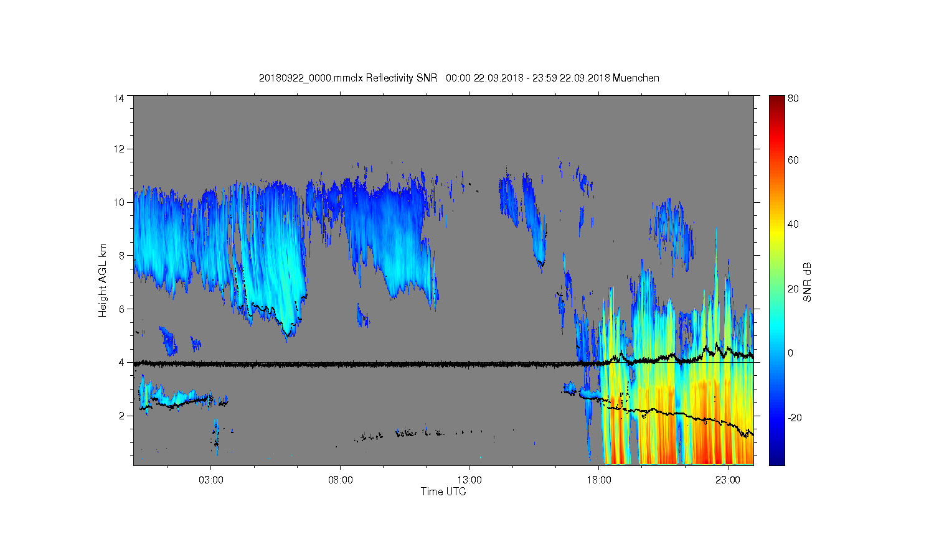Click the 13:00 time tick label
This screenshot has height=560, width=934.
click(469, 480)
